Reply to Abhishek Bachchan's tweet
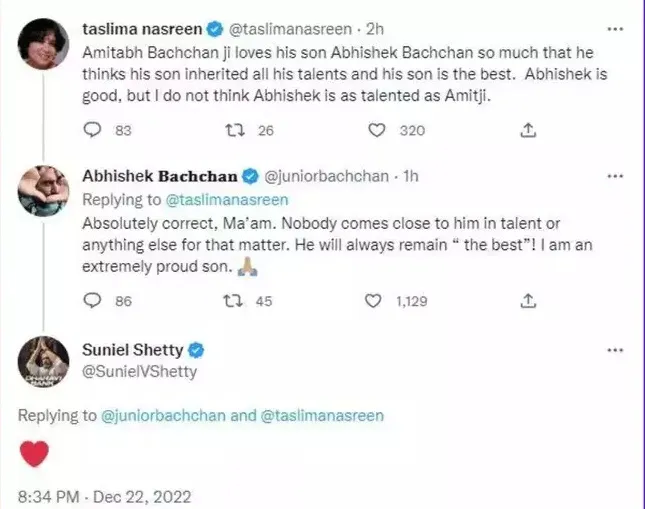 coord(93,300)
